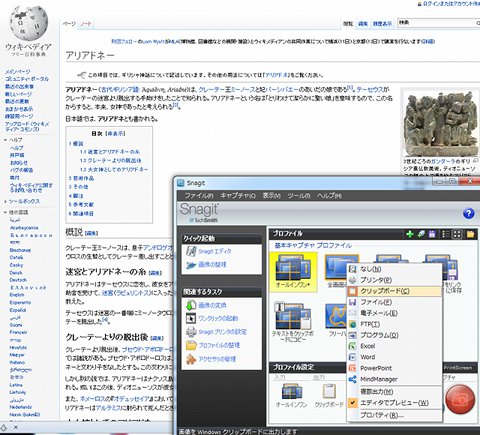The width and height of the screenshot is (480, 435).
Task: Open Snagit blue help question-mark icon
Action: tap(468, 213)
